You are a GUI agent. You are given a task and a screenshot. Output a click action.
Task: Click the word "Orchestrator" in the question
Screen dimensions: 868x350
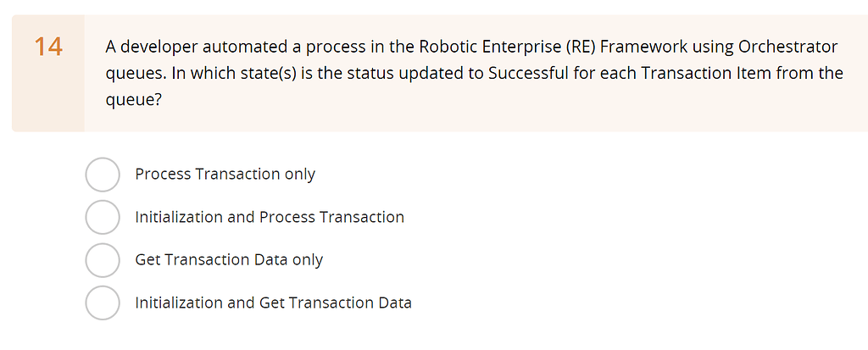pyautogui.click(x=788, y=47)
